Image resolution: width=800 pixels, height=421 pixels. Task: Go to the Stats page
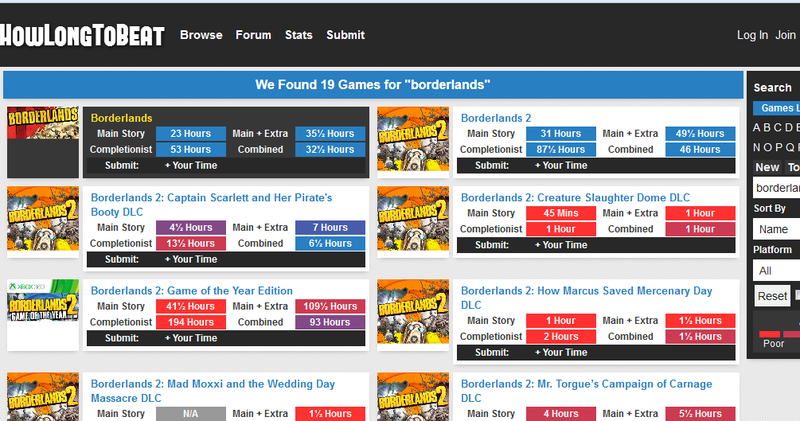click(298, 35)
